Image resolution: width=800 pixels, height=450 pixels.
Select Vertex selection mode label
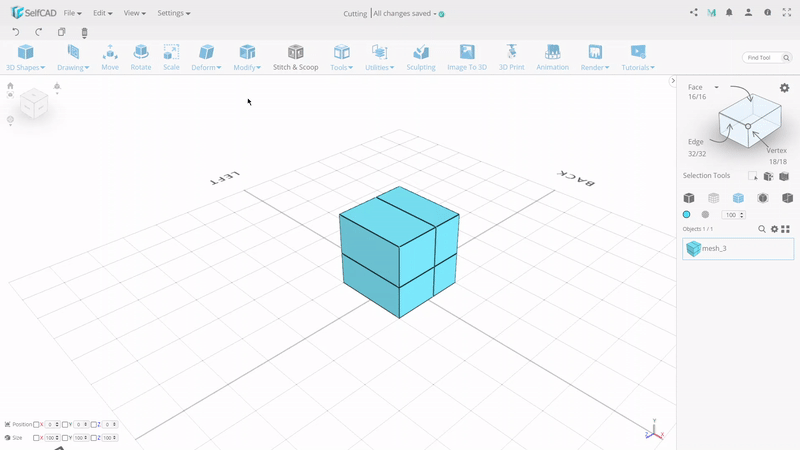[x=777, y=151]
